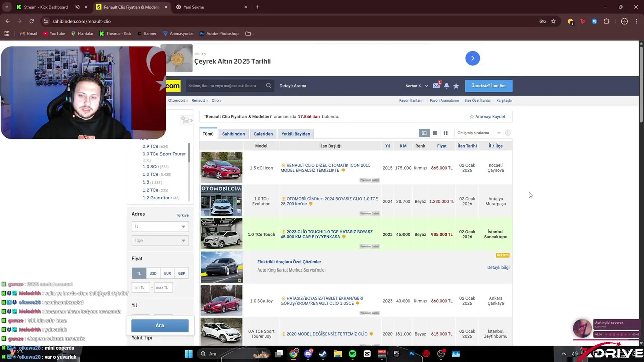Switch to Yetkili Bayiden tab

pos(296,134)
